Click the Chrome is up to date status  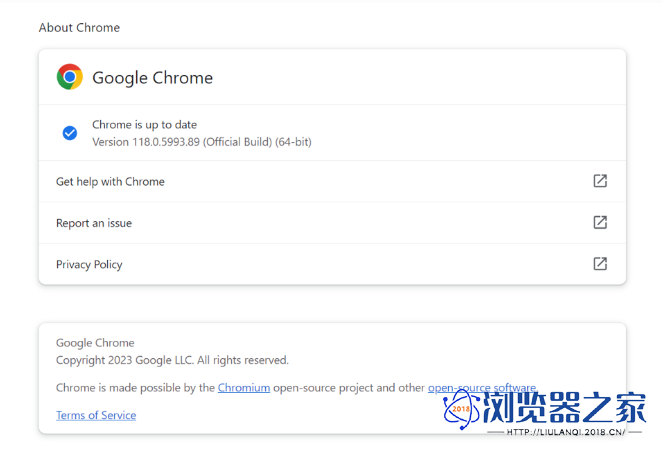[145, 125]
